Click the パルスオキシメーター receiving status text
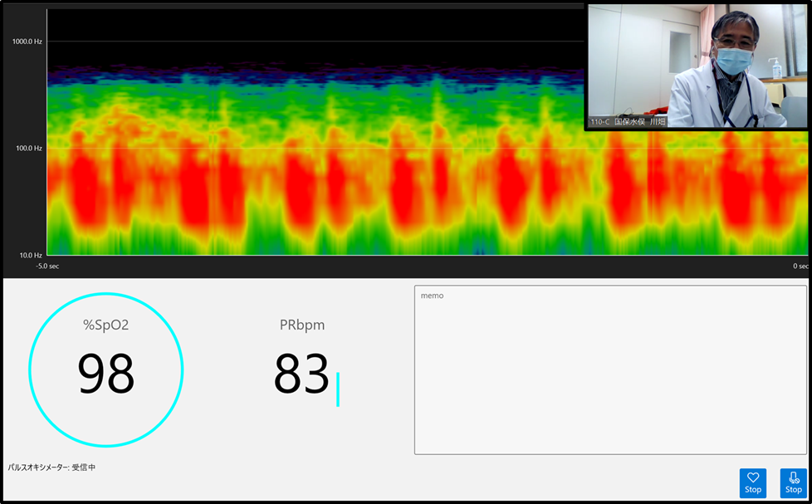This screenshot has height=504, width=812. 51,467
